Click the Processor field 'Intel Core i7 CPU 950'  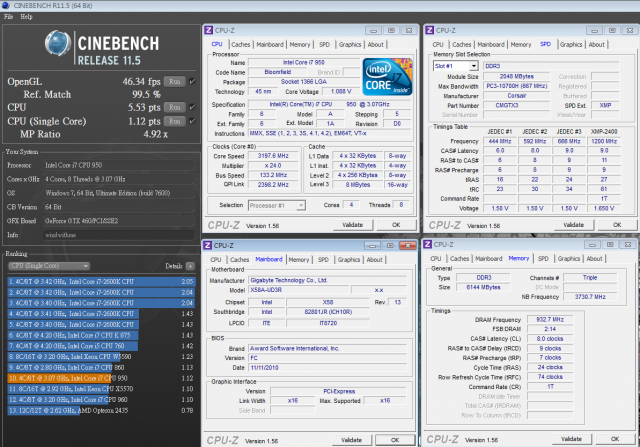click(x=118, y=165)
